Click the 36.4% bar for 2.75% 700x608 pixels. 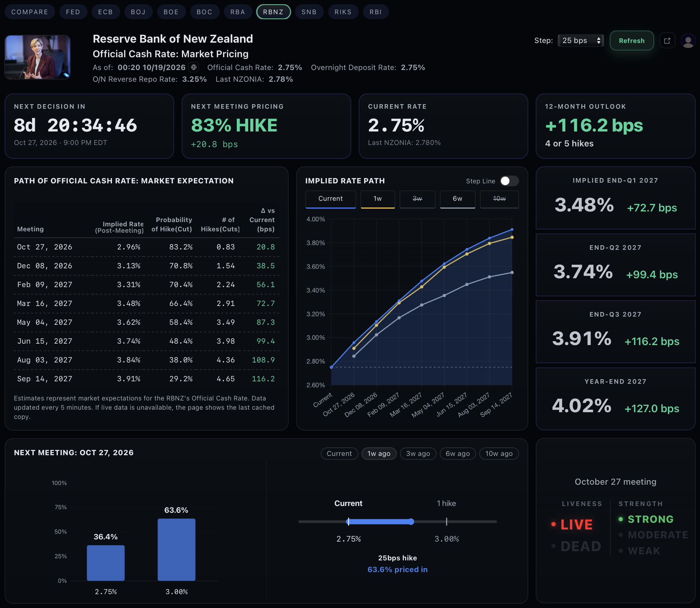[106, 563]
